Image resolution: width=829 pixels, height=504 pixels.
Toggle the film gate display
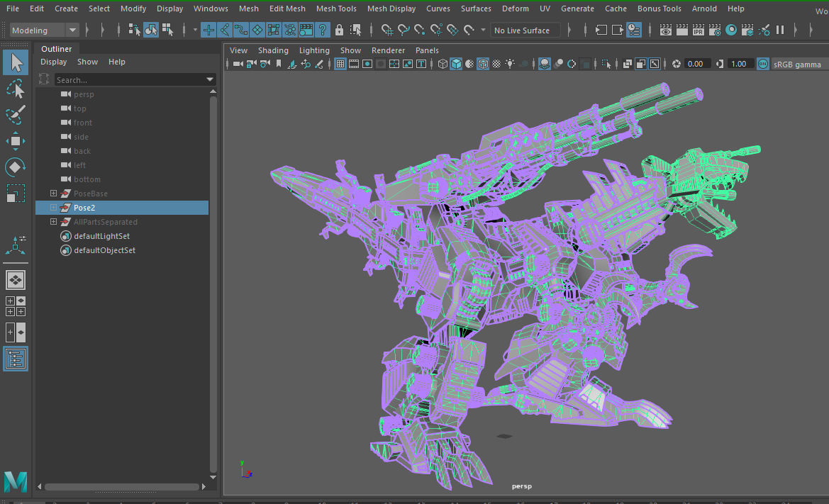pos(354,64)
